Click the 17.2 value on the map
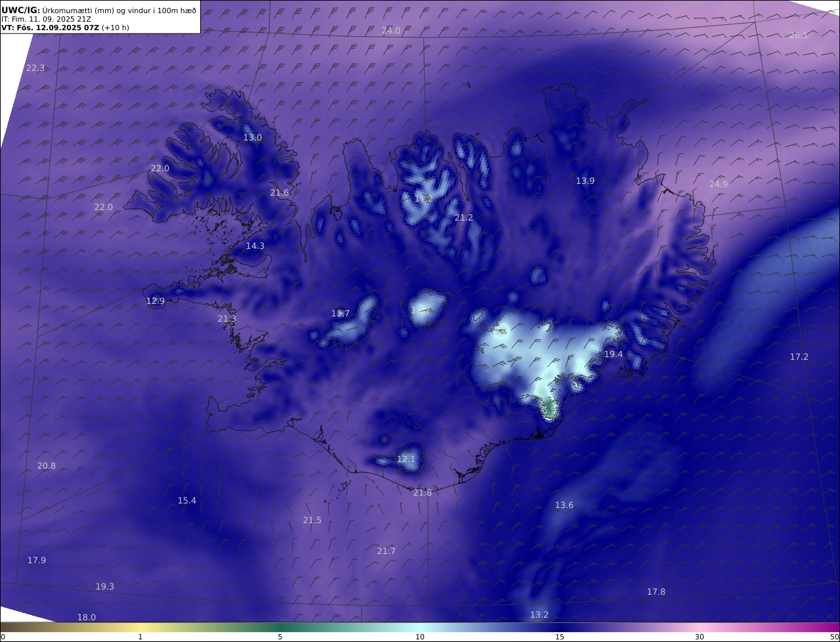This screenshot has width=840, height=642. click(799, 357)
